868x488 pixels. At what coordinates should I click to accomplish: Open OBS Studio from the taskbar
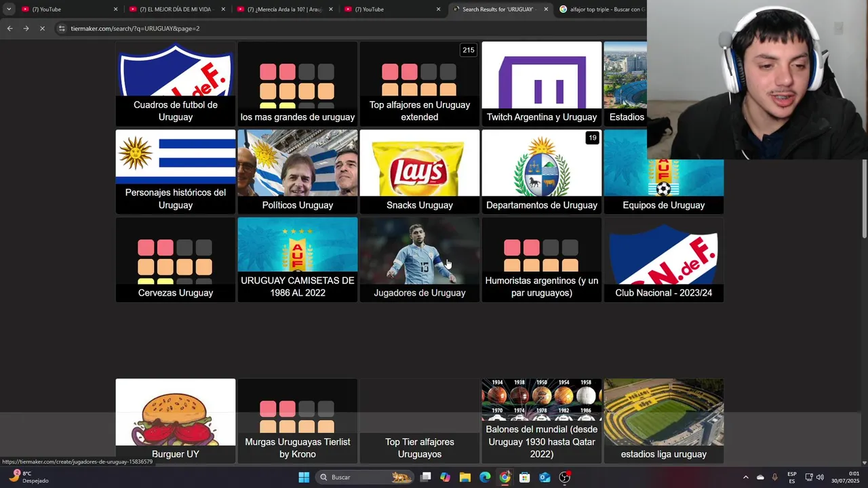click(x=565, y=477)
